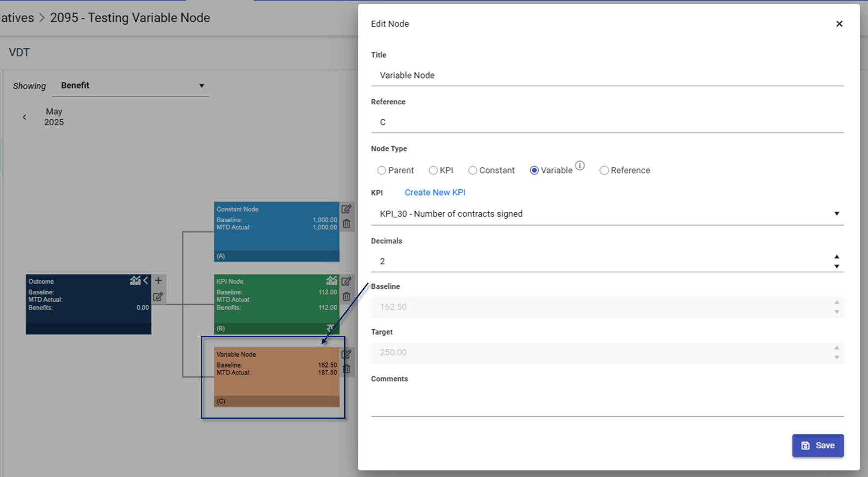Screen dimensions: 868x477
Task: Click edit icon beside KPI Node
Action: coord(346,281)
